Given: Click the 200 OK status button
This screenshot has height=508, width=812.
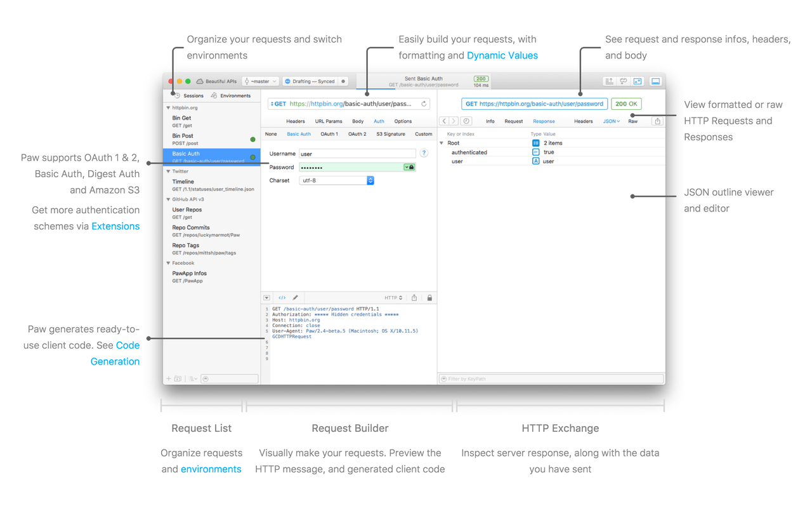Looking at the screenshot, I should pyautogui.click(x=627, y=104).
